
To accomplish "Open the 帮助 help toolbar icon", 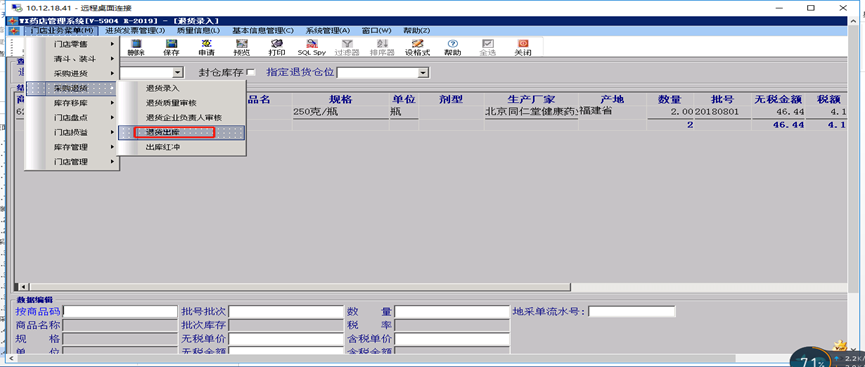I will [453, 47].
